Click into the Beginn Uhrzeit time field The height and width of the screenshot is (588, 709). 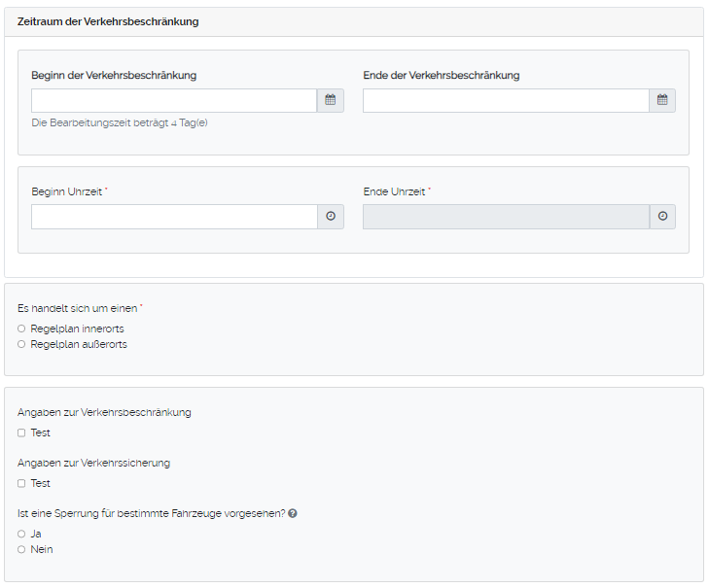coord(174,217)
